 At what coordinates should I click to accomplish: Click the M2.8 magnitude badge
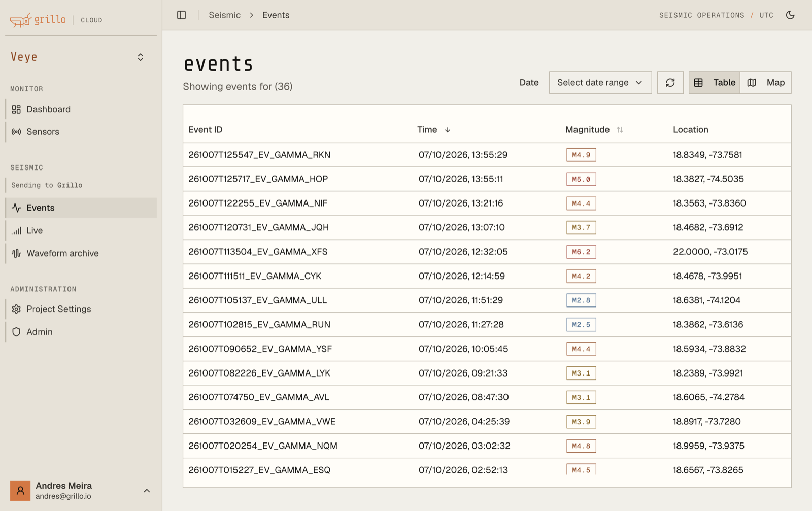pyautogui.click(x=581, y=300)
